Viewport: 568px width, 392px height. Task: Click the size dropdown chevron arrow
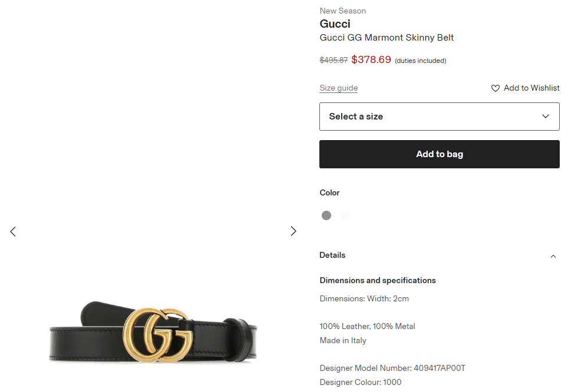pyautogui.click(x=546, y=117)
